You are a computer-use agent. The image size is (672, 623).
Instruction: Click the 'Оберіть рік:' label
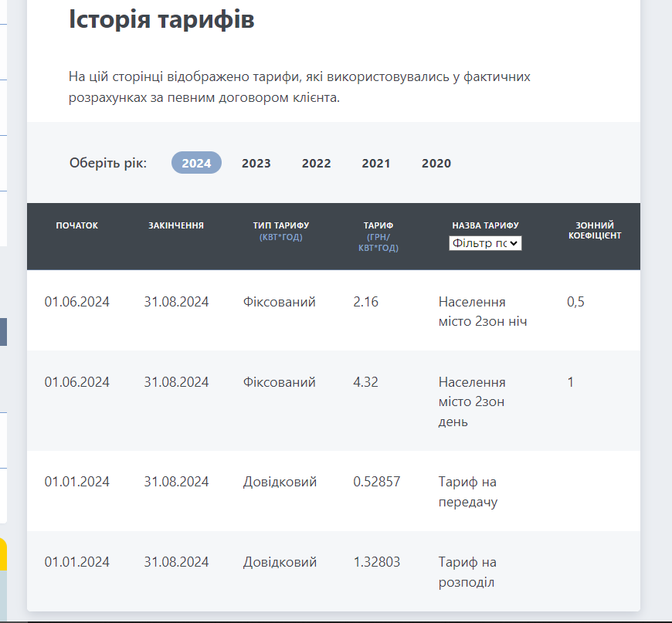[x=108, y=163]
